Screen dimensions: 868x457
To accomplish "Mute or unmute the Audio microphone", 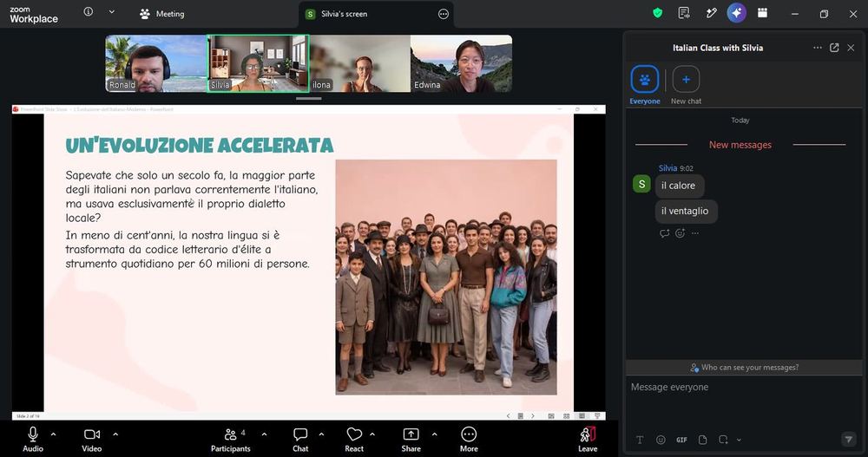I will pyautogui.click(x=33, y=440).
